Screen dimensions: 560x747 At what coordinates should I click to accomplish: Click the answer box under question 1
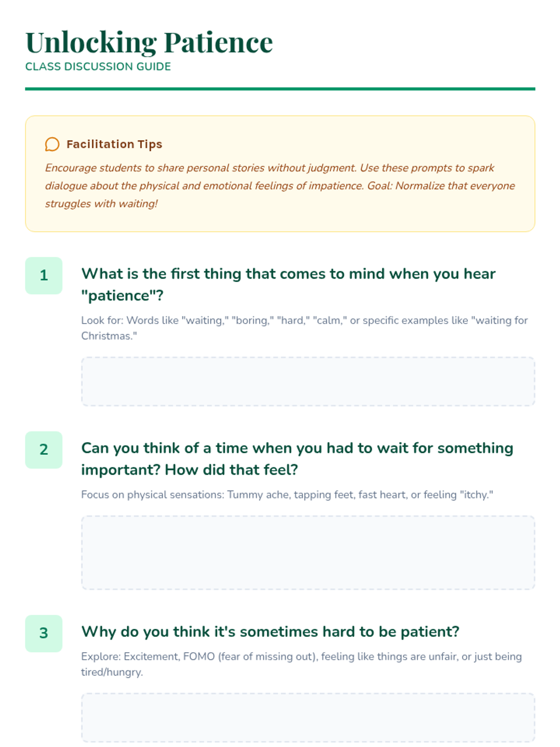point(308,381)
